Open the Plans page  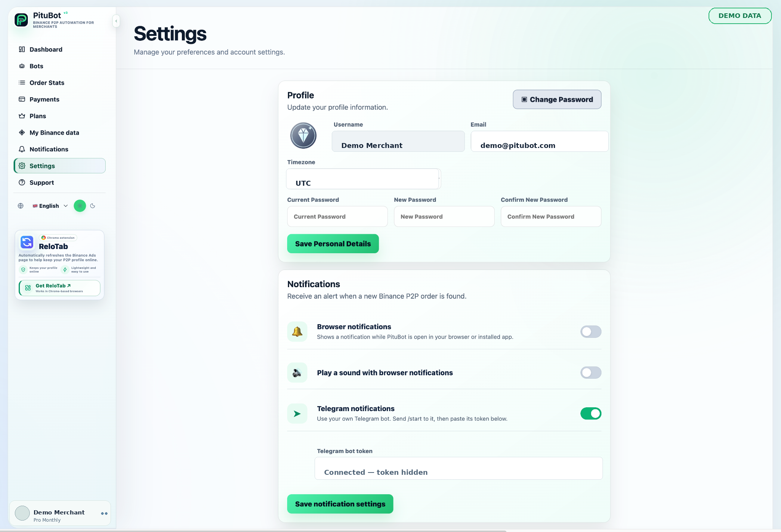click(59, 116)
